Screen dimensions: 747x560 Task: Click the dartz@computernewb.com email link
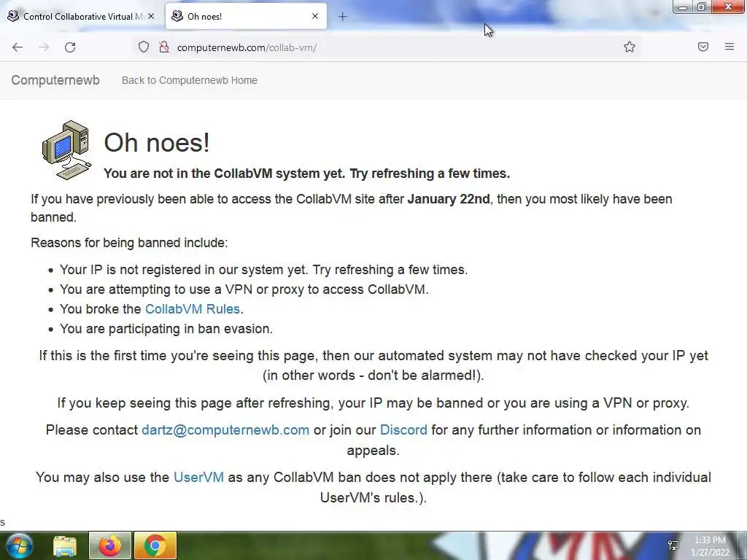225,430
